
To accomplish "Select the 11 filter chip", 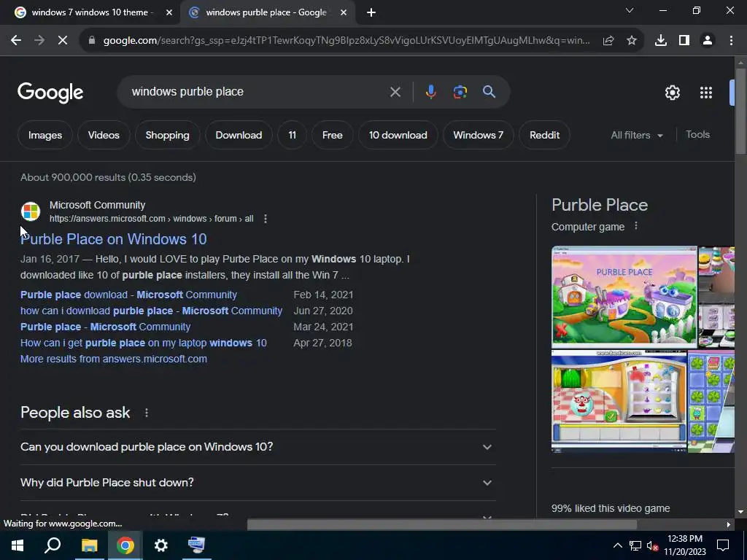I will pos(292,135).
